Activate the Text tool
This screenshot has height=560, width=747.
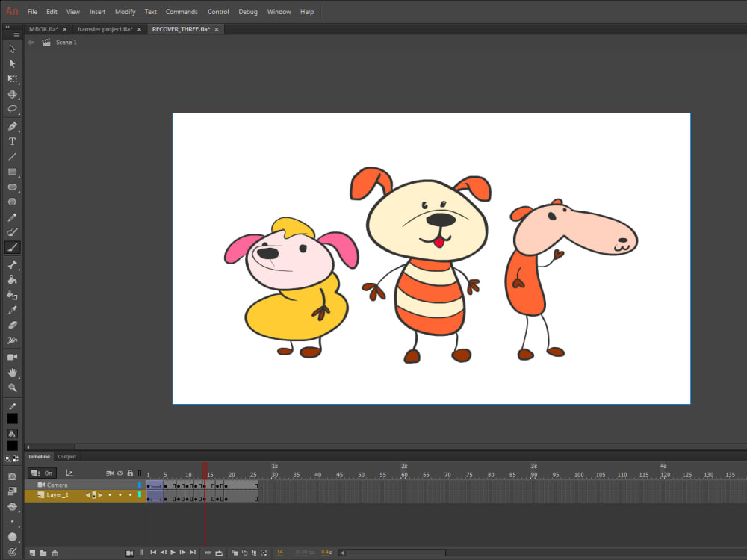tap(12, 141)
